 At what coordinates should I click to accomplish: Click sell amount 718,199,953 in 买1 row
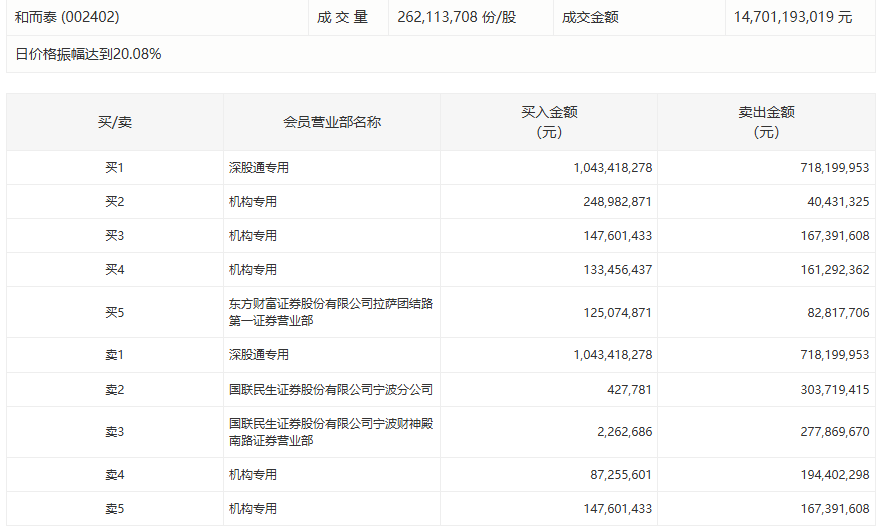(x=835, y=168)
